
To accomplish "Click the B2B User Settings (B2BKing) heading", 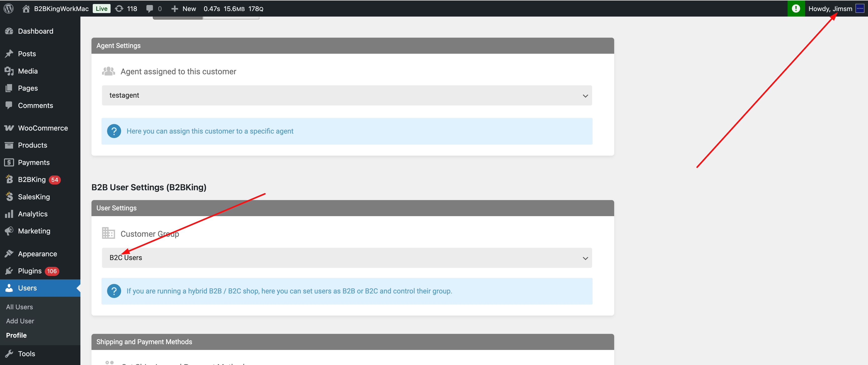I will pos(149,187).
